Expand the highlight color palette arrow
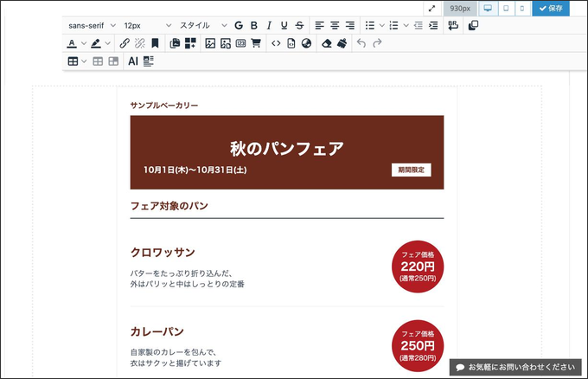This screenshot has height=379, width=588. coord(108,43)
